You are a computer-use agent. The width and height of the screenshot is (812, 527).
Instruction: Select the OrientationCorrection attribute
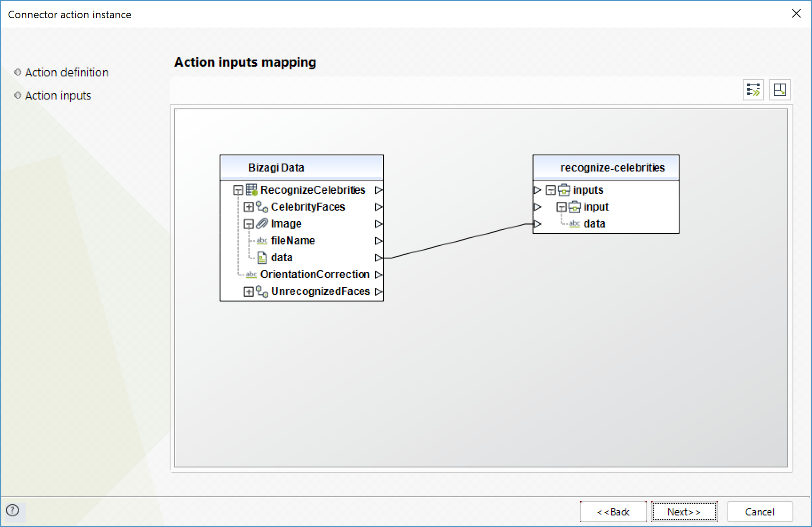tap(314, 275)
